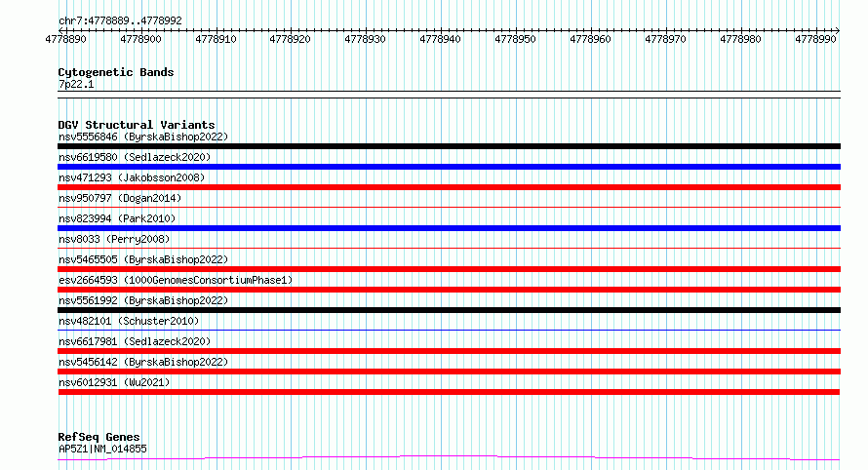Click the black bar for nsv5561992
Image resolution: width=868 pixels, height=470 pixels.
[449, 310]
